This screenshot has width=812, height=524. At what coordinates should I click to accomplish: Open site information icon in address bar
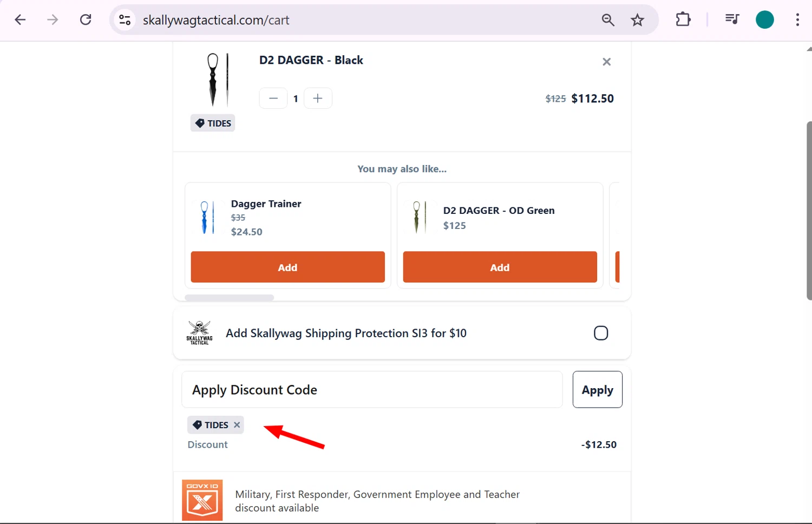125,20
